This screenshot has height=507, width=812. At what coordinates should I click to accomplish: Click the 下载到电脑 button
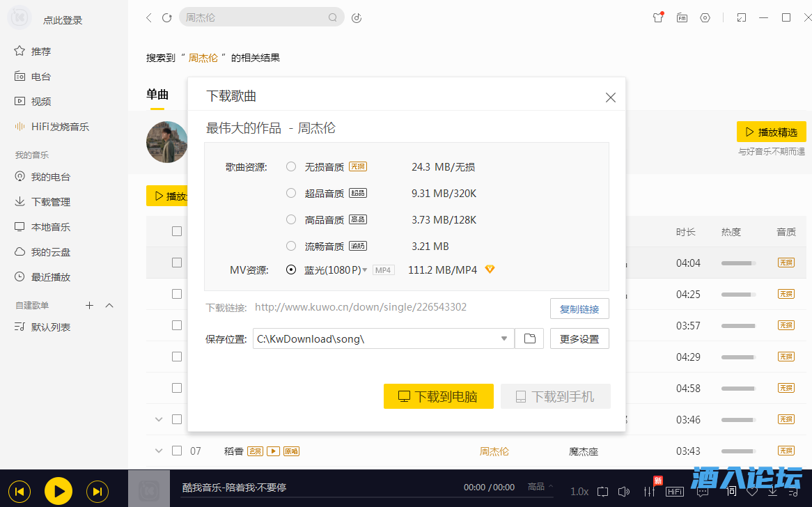click(x=438, y=396)
